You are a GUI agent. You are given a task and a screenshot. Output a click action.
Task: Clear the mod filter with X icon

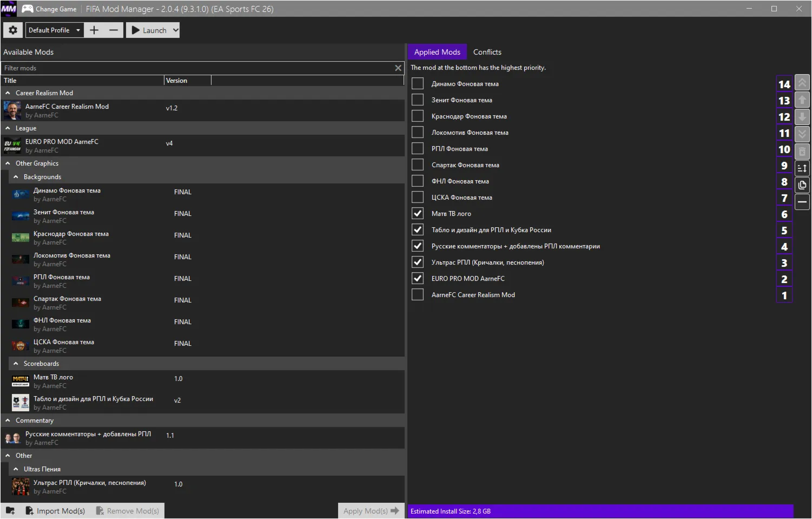[x=398, y=68]
